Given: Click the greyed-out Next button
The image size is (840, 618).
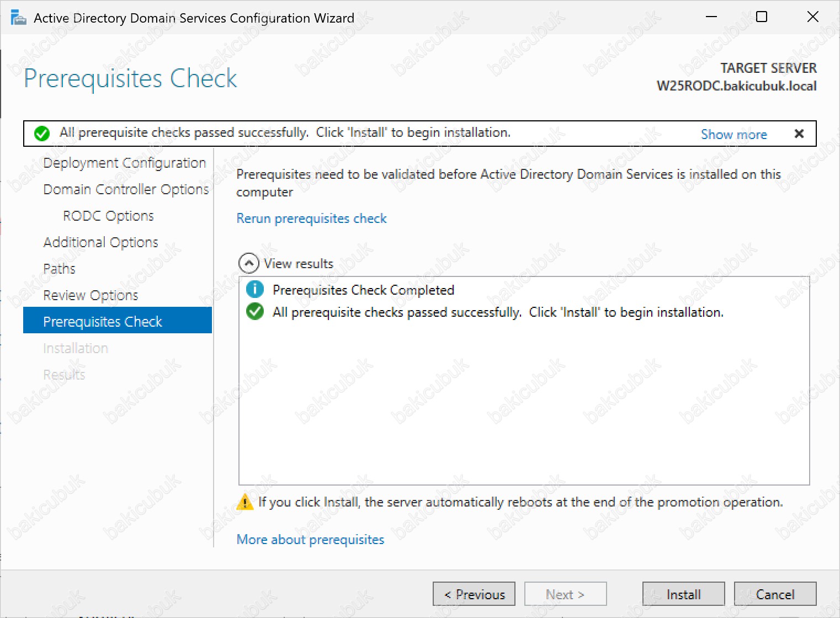Looking at the screenshot, I should (x=566, y=594).
